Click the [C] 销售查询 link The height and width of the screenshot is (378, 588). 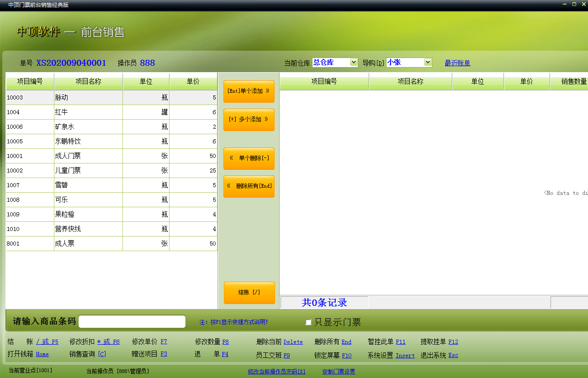pyautogui.click(x=102, y=354)
